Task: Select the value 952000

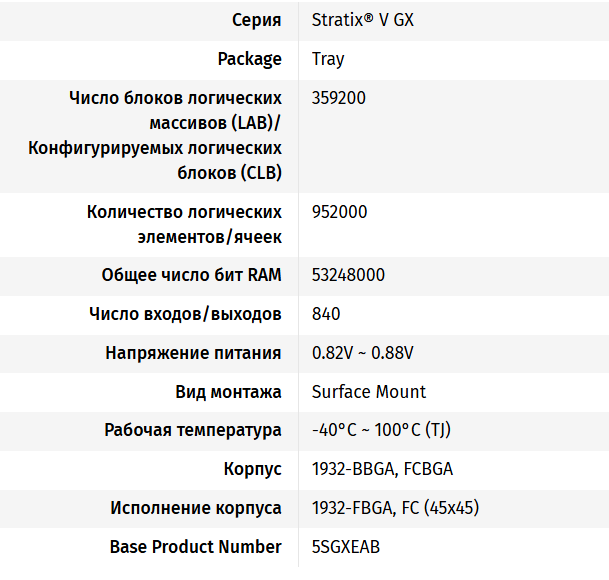Action: (339, 212)
